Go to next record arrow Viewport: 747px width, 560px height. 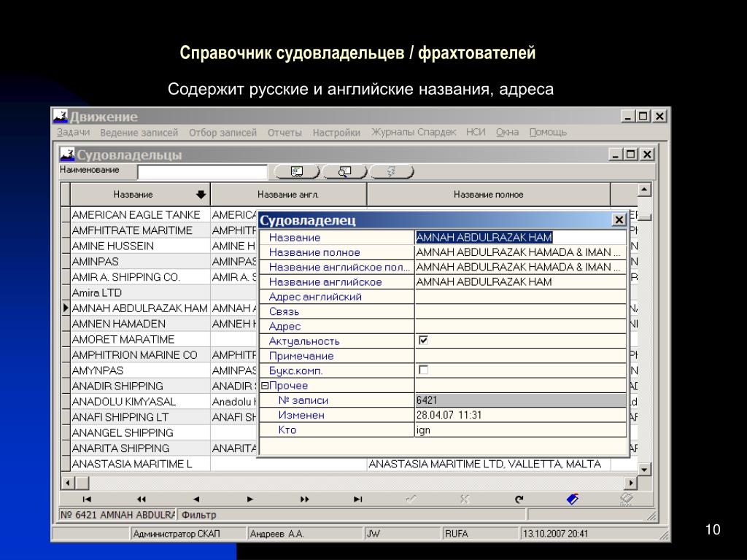[250, 499]
